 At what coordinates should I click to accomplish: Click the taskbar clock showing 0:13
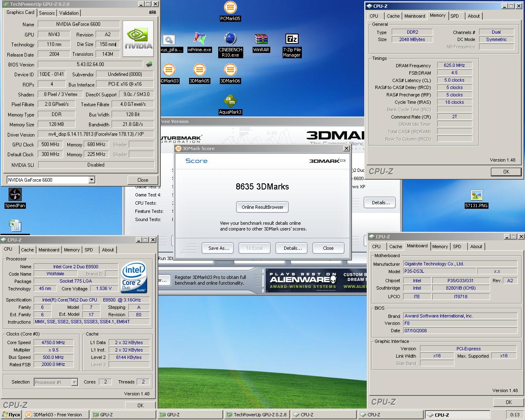[515, 415]
